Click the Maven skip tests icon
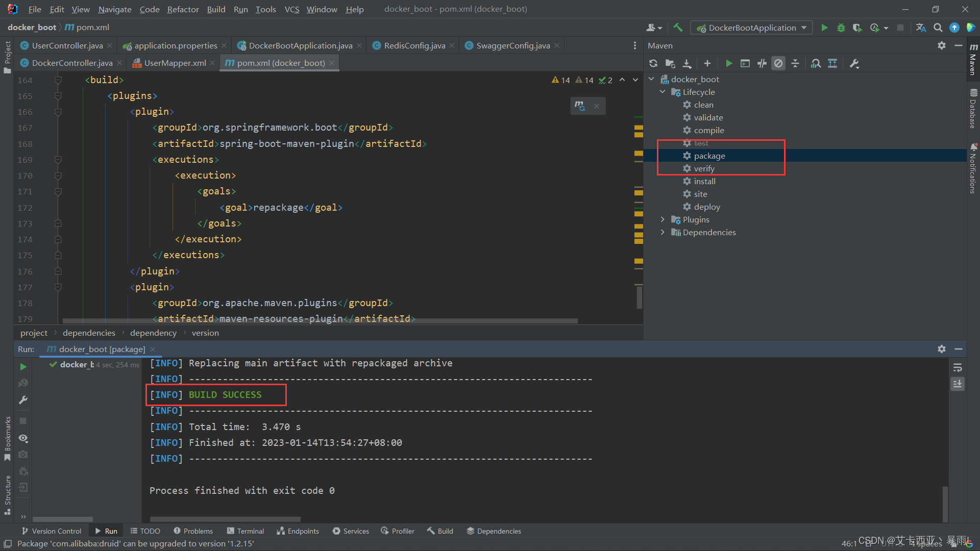This screenshot has height=551, width=980. tap(778, 63)
